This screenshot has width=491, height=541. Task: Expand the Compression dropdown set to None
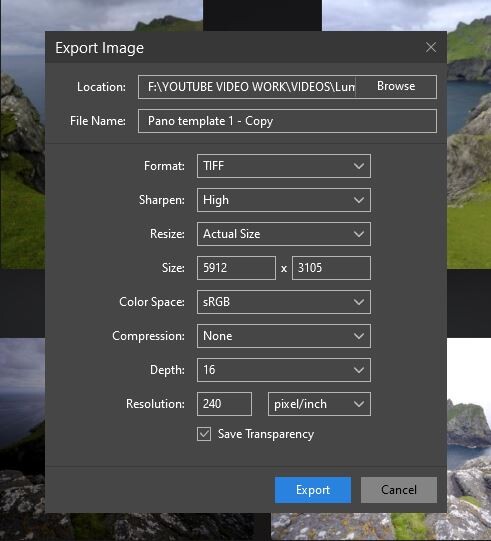(x=284, y=336)
